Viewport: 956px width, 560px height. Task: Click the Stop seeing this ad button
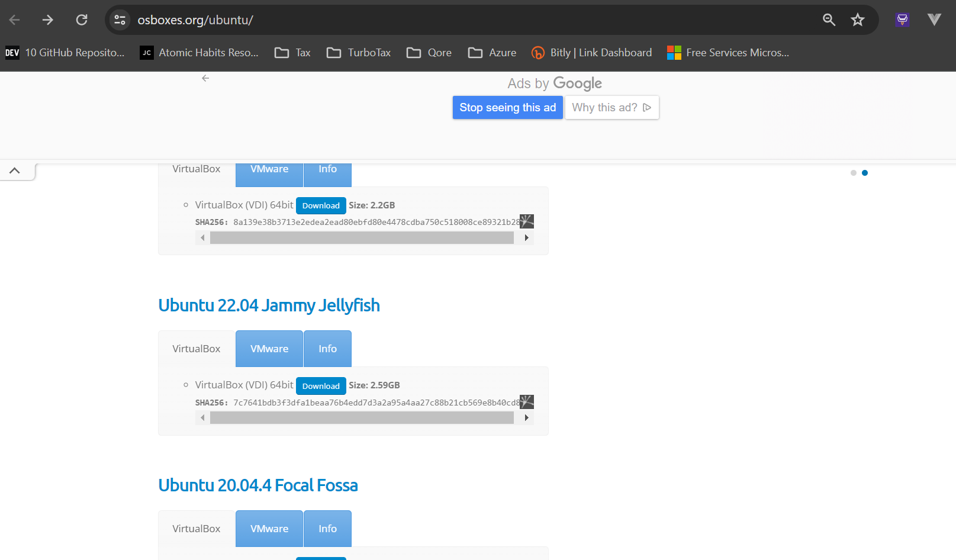click(508, 108)
